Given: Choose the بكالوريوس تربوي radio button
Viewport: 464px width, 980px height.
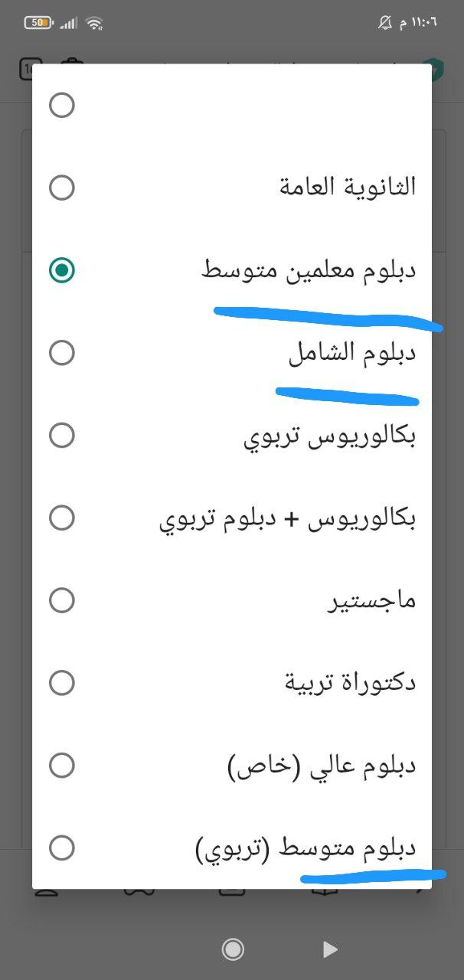Looking at the screenshot, I should pyautogui.click(x=61, y=436).
